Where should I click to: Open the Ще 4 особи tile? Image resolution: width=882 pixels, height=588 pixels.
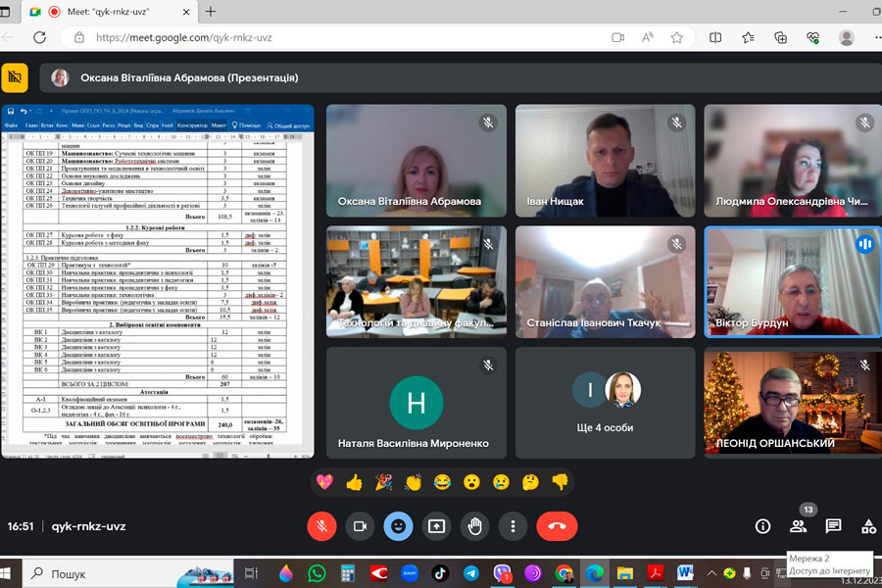(x=606, y=403)
